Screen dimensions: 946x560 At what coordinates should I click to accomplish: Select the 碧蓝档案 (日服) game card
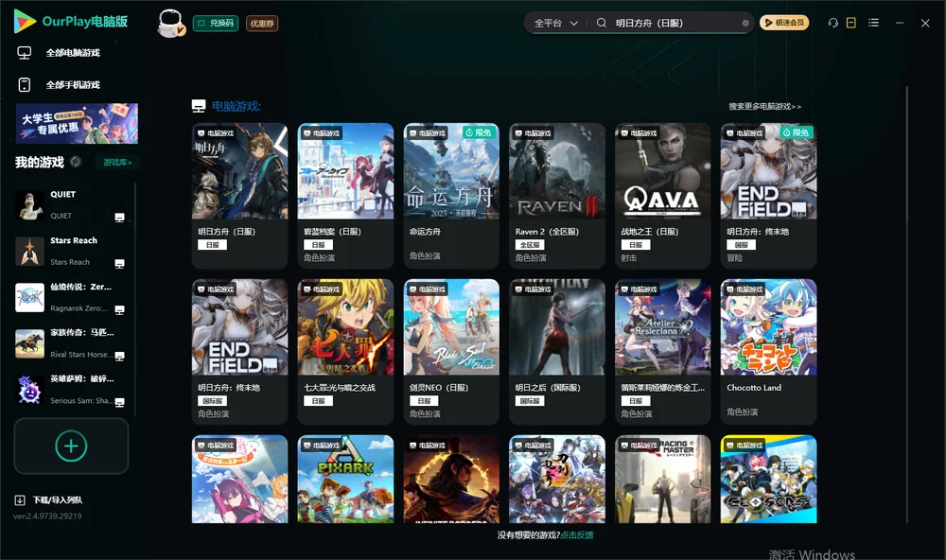tap(345, 196)
